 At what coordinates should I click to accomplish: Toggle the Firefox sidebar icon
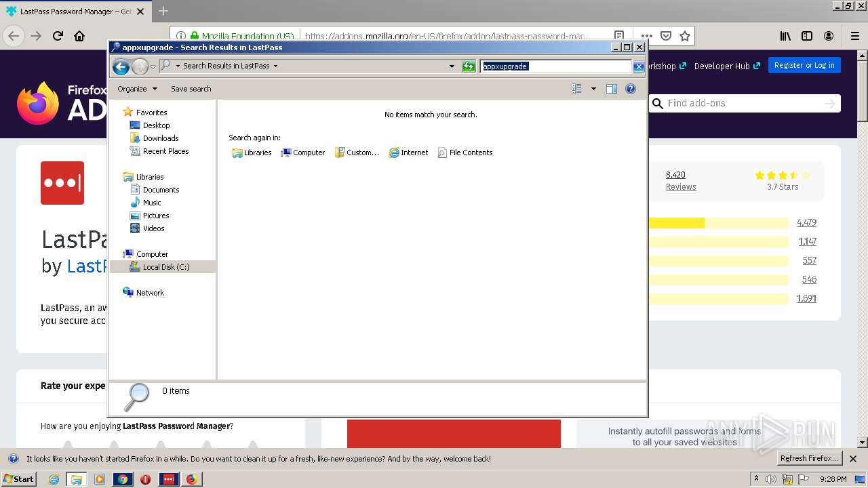[x=807, y=36]
